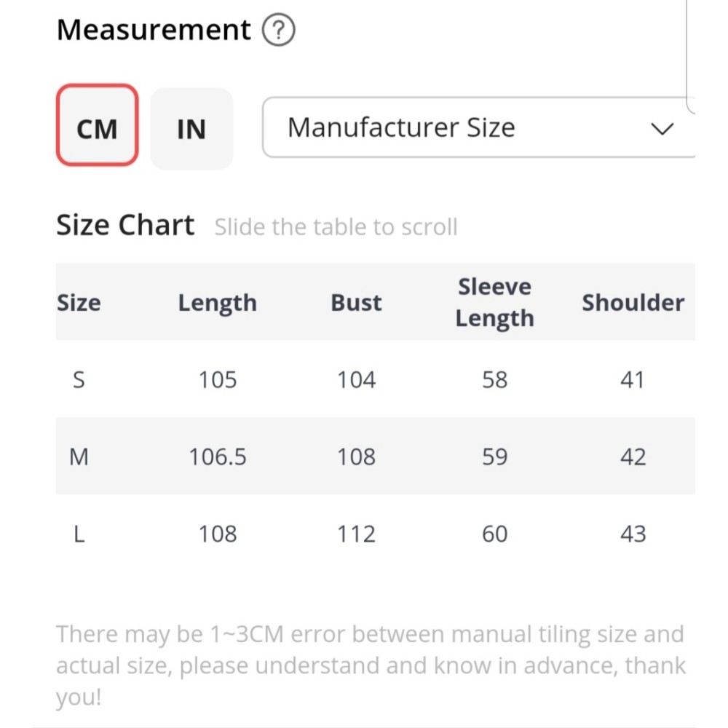The height and width of the screenshot is (728, 728).
Task: Select the size S row label
Action: pyautogui.click(x=79, y=379)
